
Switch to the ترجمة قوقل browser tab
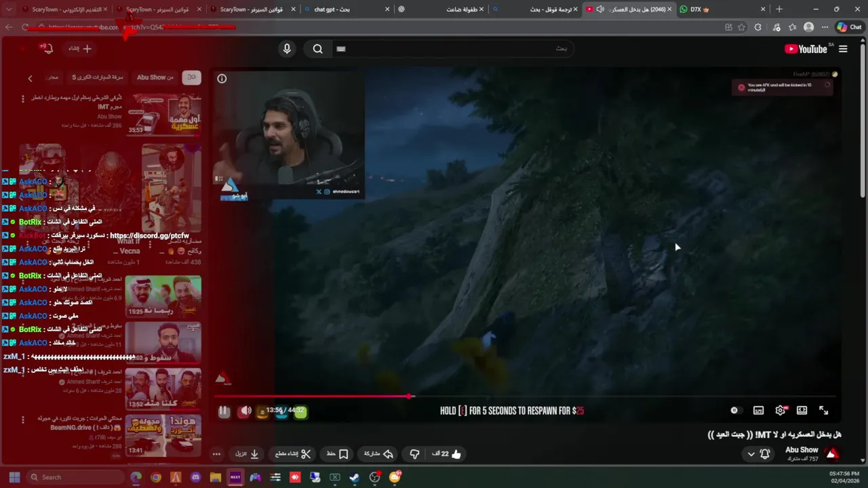pos(536,9)
